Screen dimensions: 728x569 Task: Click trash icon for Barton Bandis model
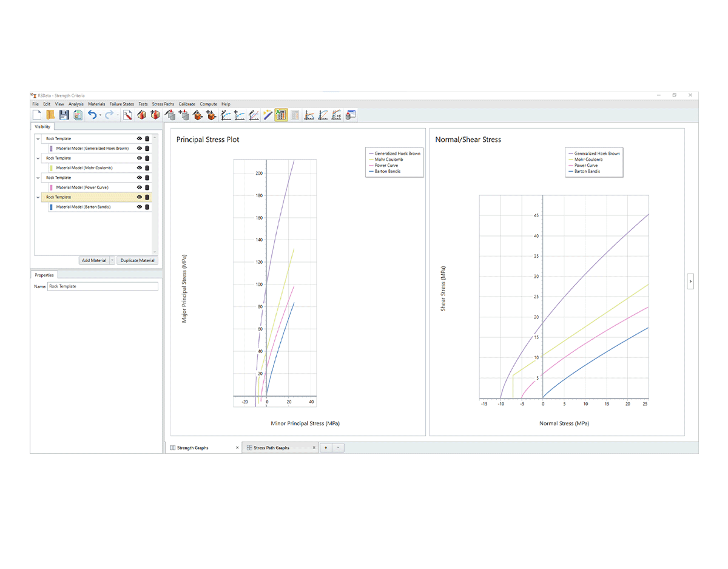click(147, 207)
